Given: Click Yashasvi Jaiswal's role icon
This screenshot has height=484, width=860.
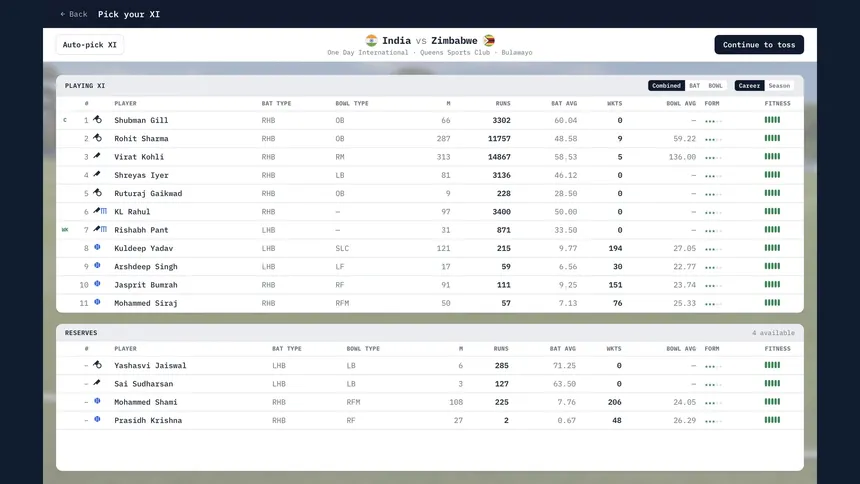Looking at the screenshot, I should [x=97, y=364].
